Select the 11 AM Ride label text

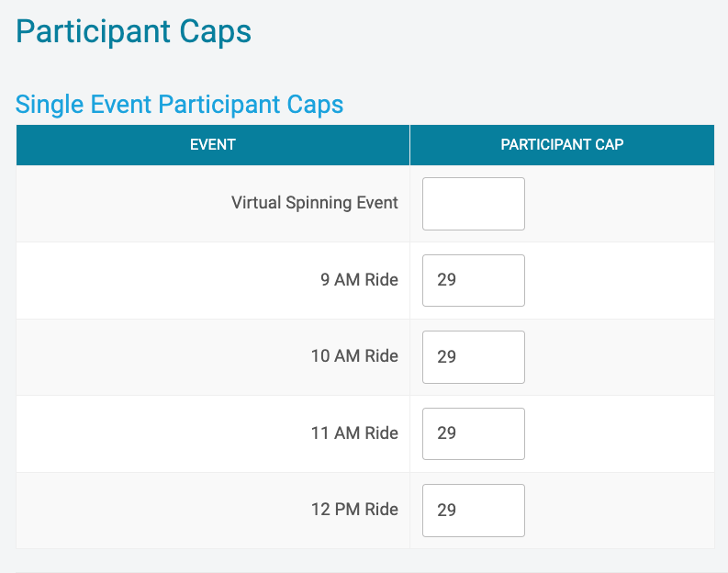click(x=354, y=433)
